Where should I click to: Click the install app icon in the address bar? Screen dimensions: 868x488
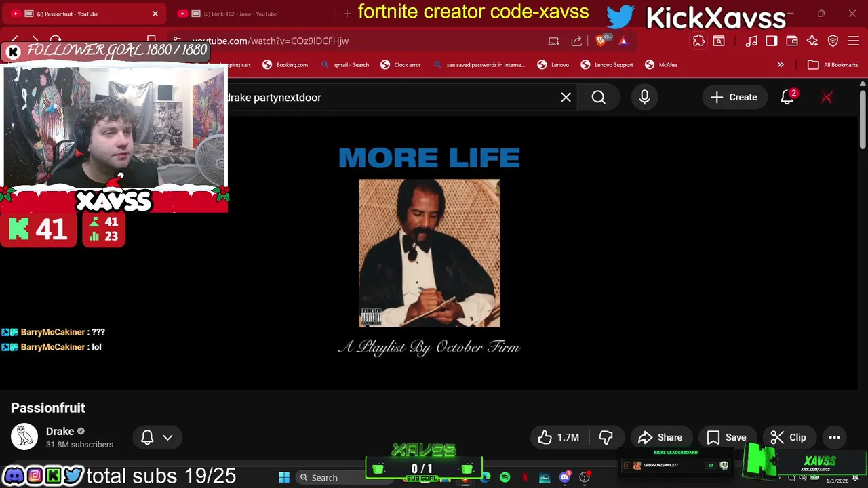(x=554, y=41)
